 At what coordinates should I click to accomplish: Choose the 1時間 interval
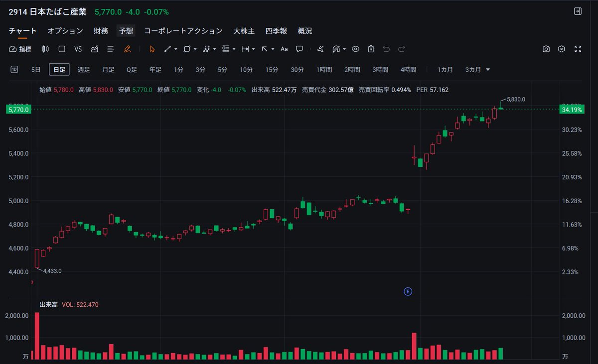(324, 70)
